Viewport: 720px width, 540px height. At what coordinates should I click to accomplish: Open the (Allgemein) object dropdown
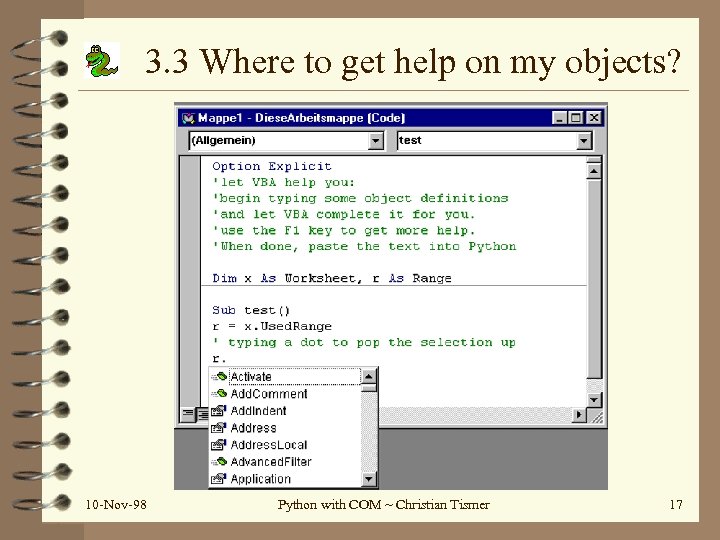(376, 141)
